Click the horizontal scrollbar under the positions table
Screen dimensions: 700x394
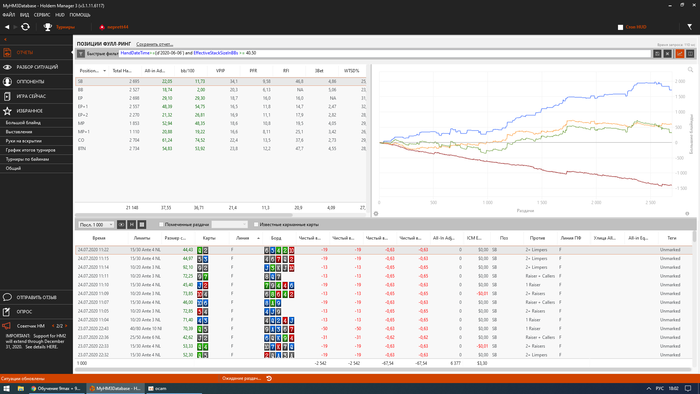(x=183, y=215)
